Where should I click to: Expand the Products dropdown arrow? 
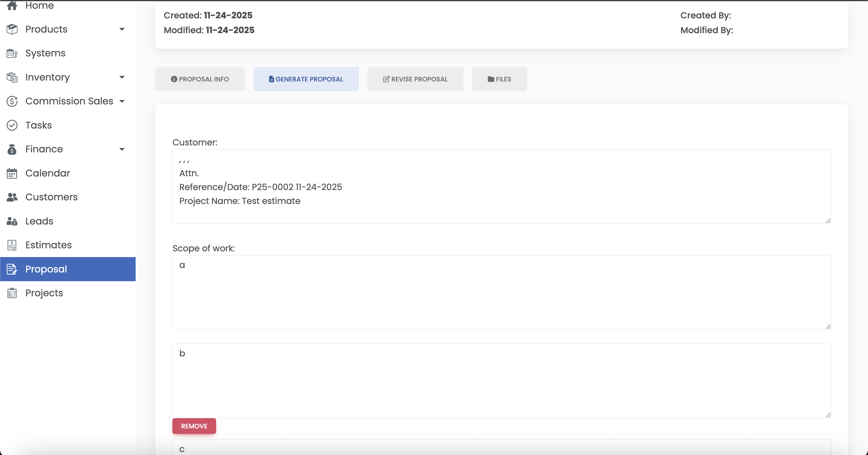pos(122,29)
